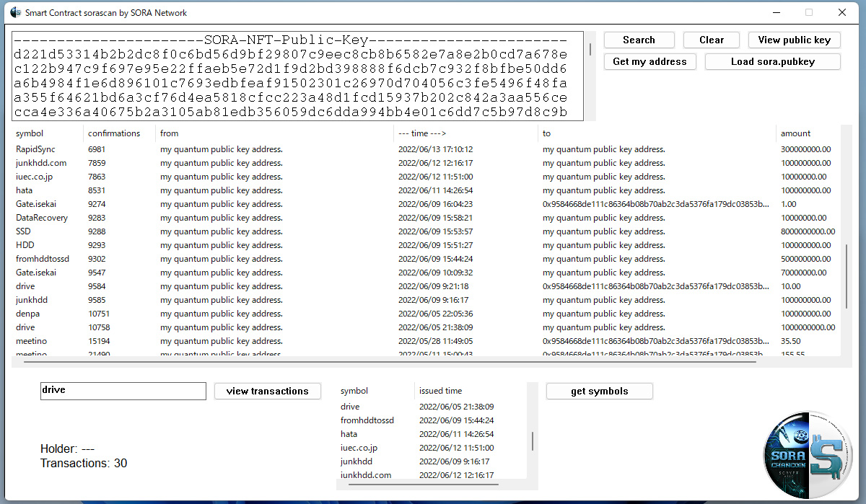The width and height of the screenshot is (866, 504).
Task: Click get symbols button
Action: coord(599,391)
